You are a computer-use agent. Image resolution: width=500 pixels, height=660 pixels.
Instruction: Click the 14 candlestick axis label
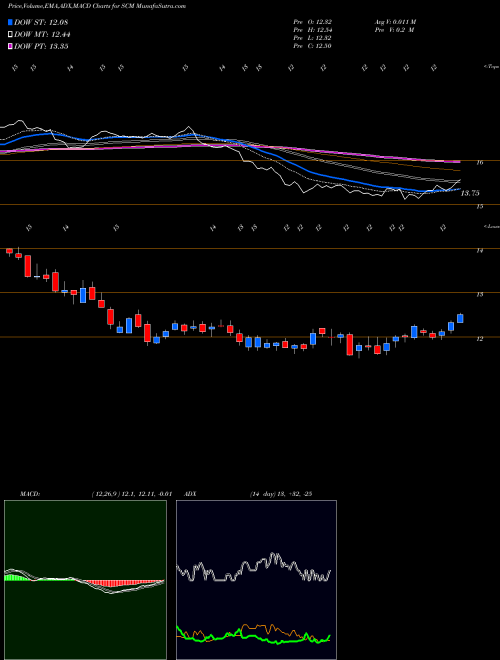pyautogui.click(x=479, y=251)
